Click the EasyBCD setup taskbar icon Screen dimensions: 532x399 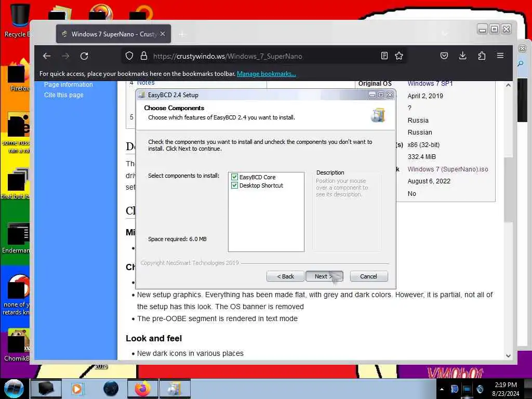click(175, 389)
